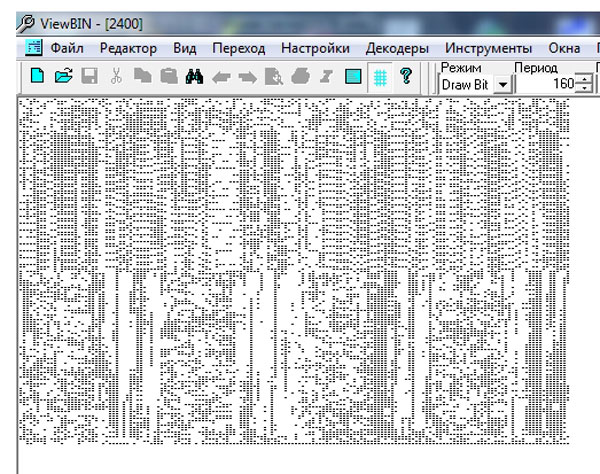Increase Период with up spinner arrow
The image size is (600, 474).
coord(584,79)
